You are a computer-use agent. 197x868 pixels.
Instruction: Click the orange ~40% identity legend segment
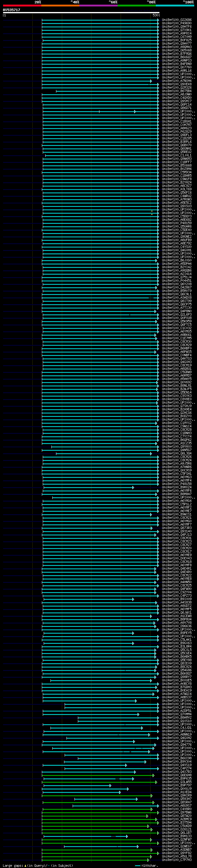(60, 6)
